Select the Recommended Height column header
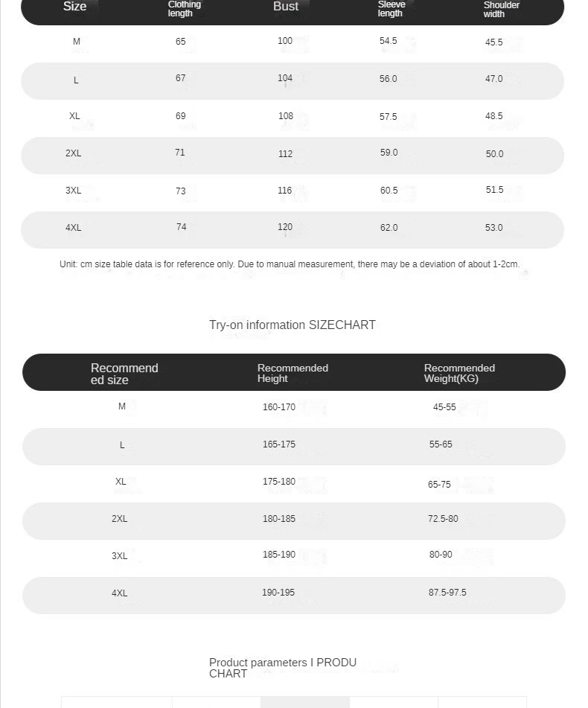 293,373
